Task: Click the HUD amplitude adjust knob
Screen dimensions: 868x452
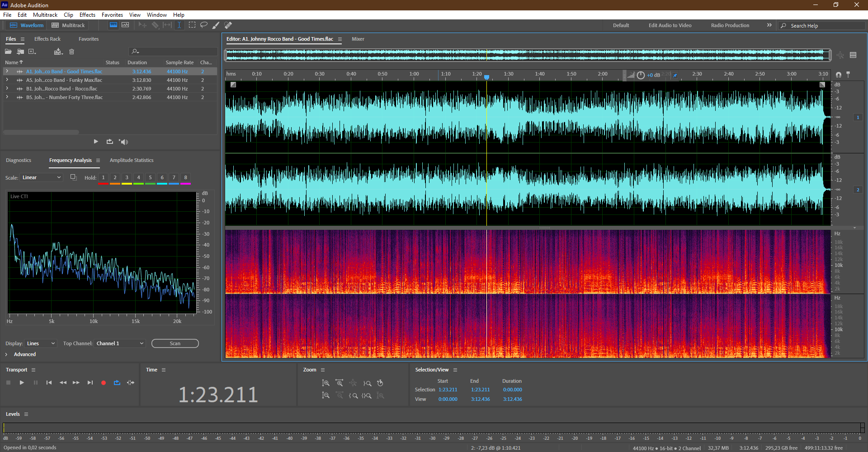Action: pos(641,75)
